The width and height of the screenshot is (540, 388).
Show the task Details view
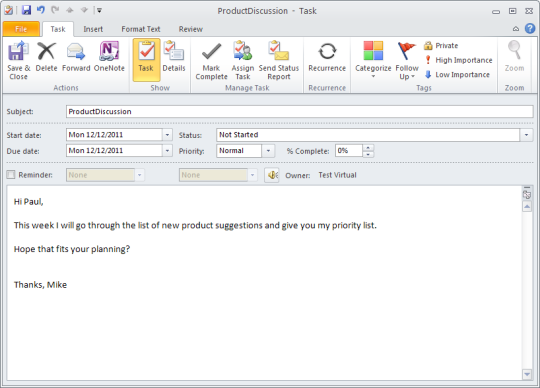point(174,57)
